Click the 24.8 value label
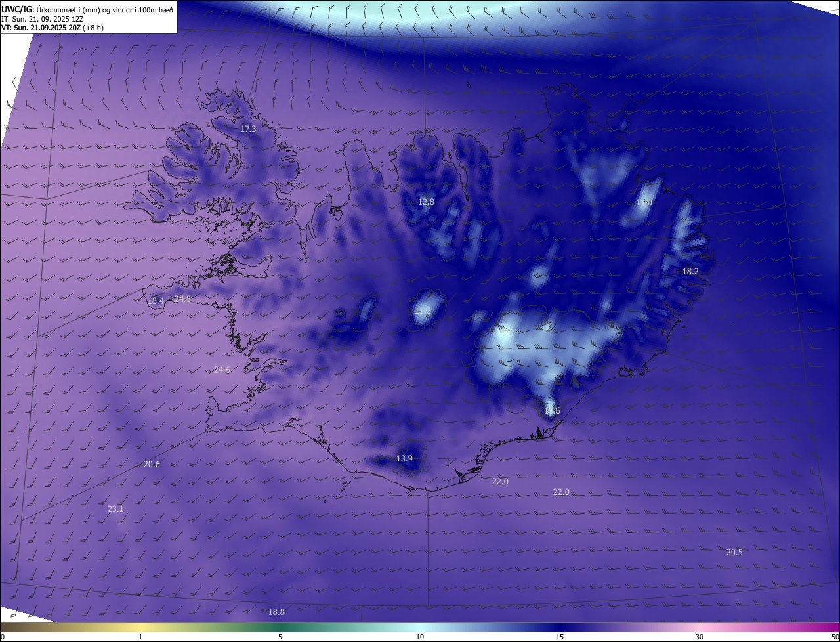This screenshot has height=642, width=840. coord(183,299)
